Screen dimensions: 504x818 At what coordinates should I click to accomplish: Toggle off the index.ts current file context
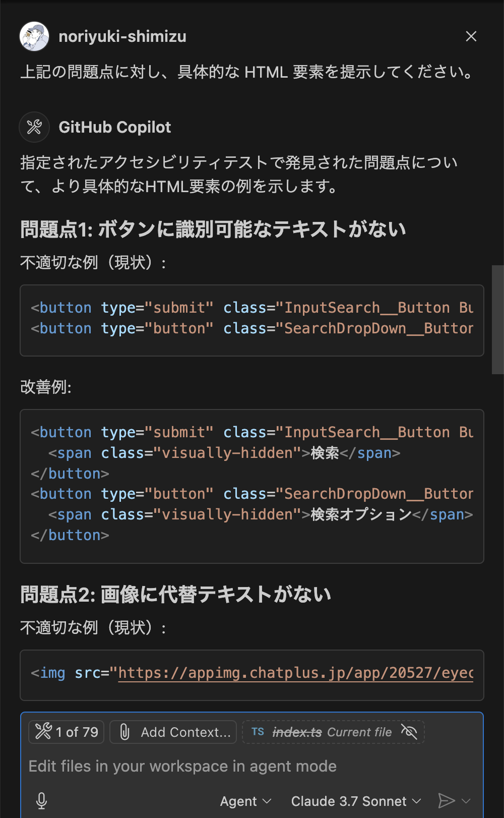click(409, 732)
